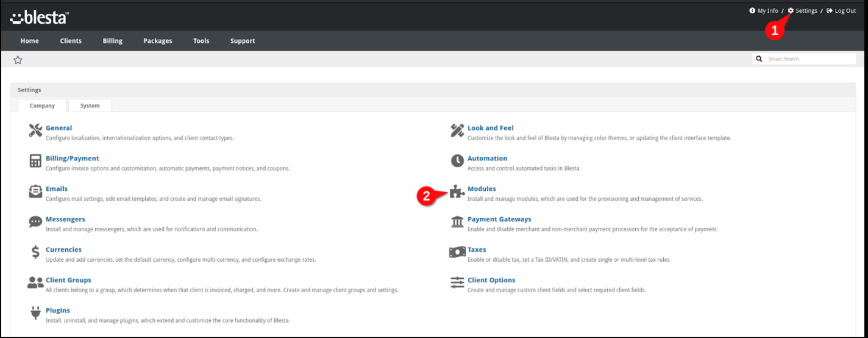Image resolution: width=868 pixels, height=338 pixels.
Task: Click the Payment Gateways bank icon
Action: tap(457, 221)
